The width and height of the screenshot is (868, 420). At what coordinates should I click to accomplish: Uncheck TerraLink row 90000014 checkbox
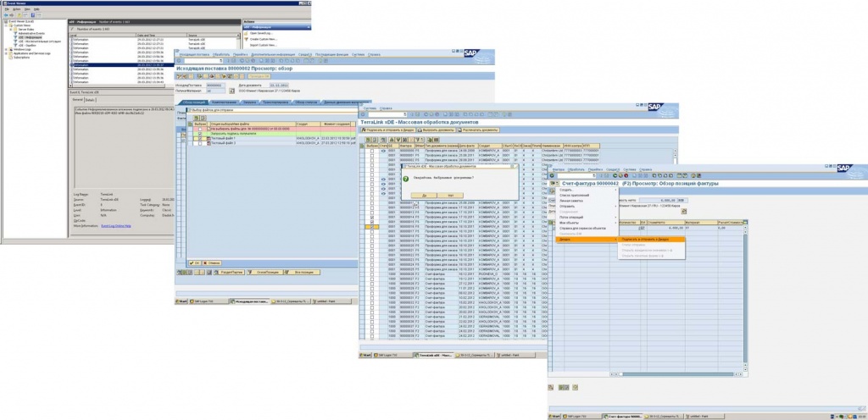click(x=372, y=217)
